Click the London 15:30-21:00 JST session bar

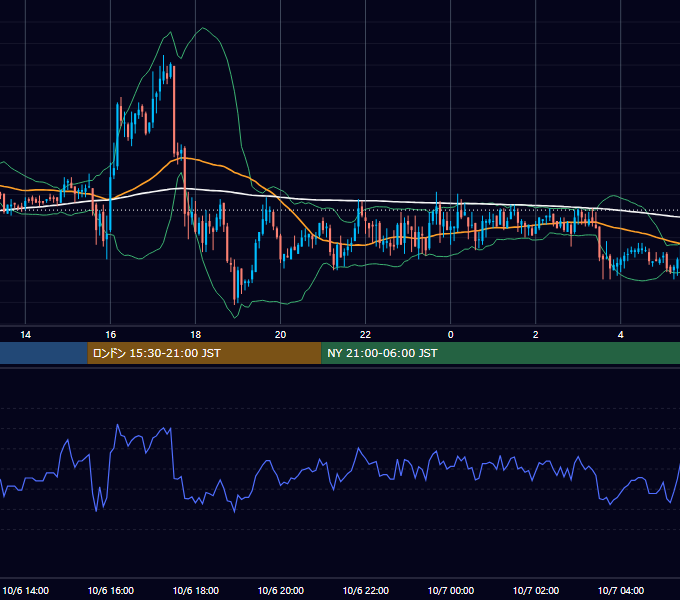pos(204,353)
